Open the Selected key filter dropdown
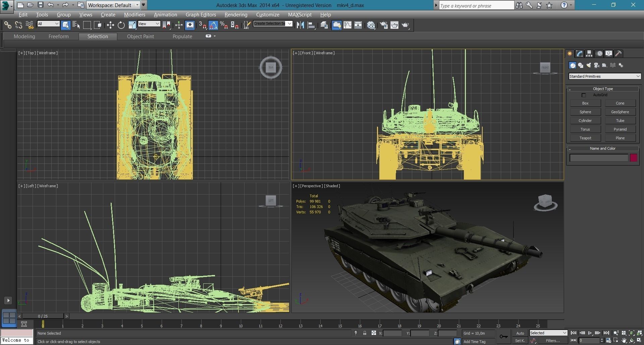This screenshot has height=345, width=644. click(548, 333)
